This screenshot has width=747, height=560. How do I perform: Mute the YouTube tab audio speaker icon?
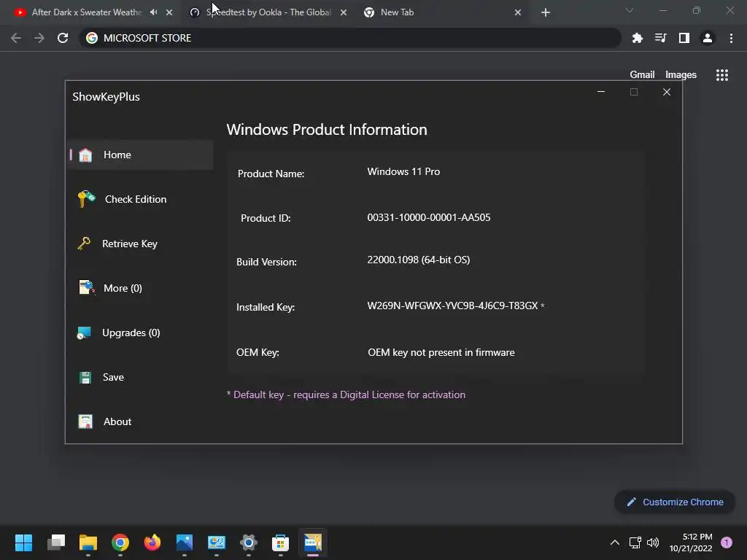pos(153,12)
